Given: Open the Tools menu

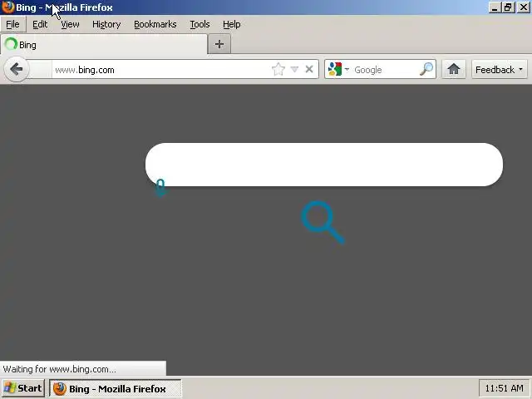Looking at the screenshot, I should pyautogui.click(x=199, y=24).
